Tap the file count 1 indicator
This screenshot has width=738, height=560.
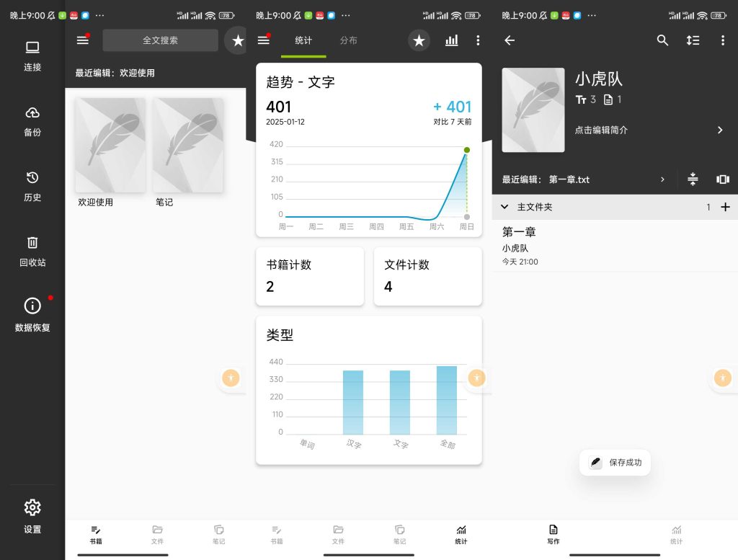613,99
